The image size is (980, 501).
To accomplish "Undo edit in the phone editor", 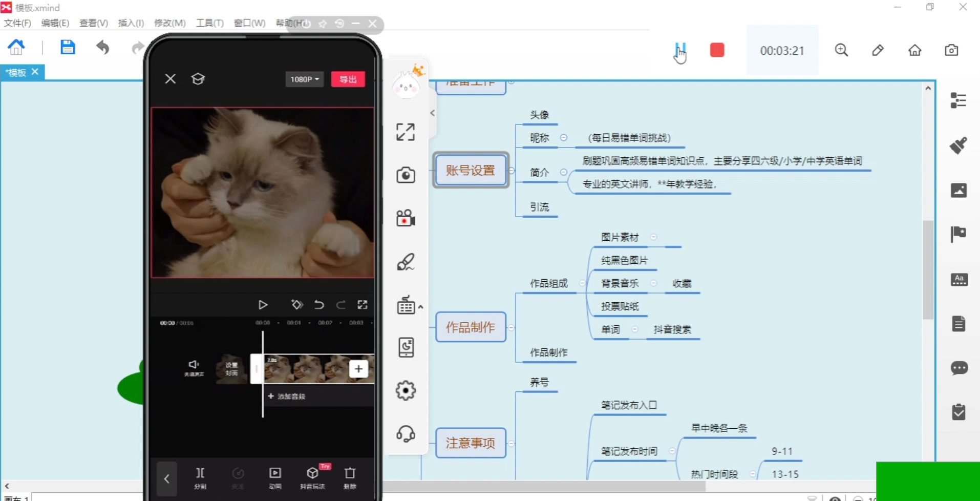I will 319,305.
